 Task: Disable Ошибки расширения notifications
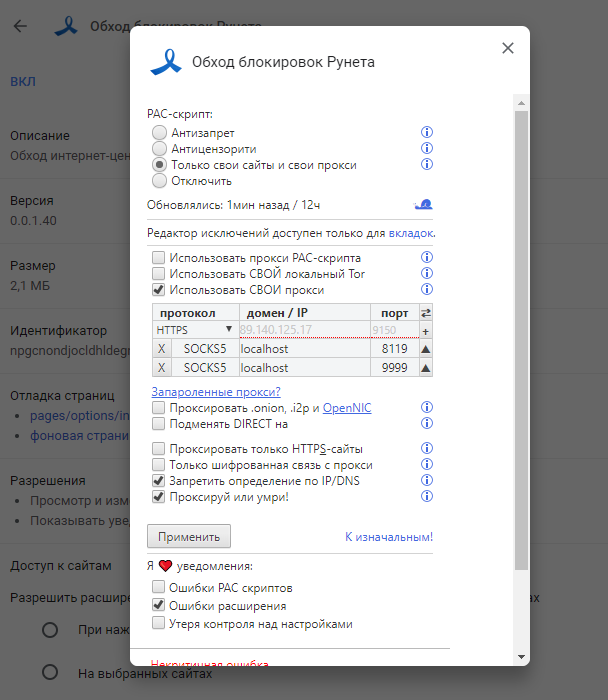tap(158, 605)
